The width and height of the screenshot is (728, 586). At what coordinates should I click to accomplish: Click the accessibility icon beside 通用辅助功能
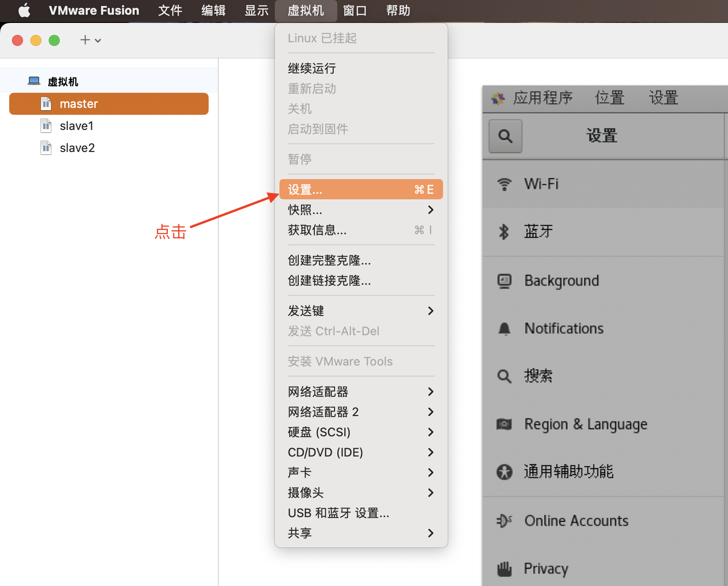(x=505, y=472)
